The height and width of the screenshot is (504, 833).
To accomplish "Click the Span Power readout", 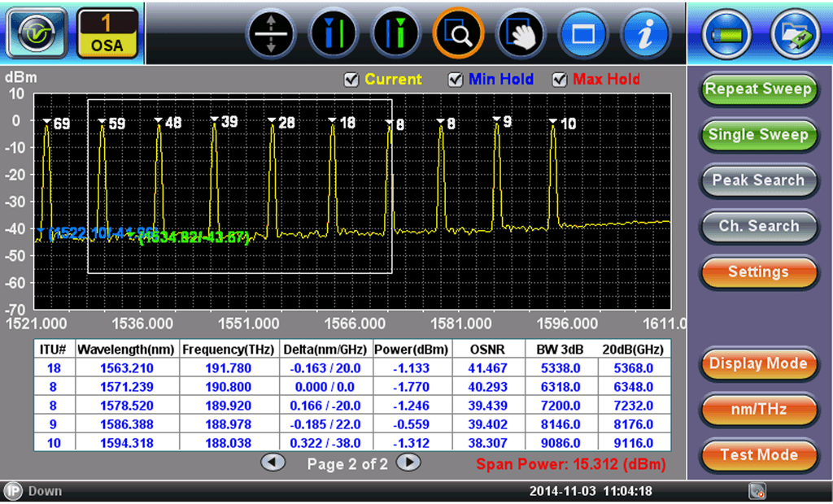I will point(570,464).
